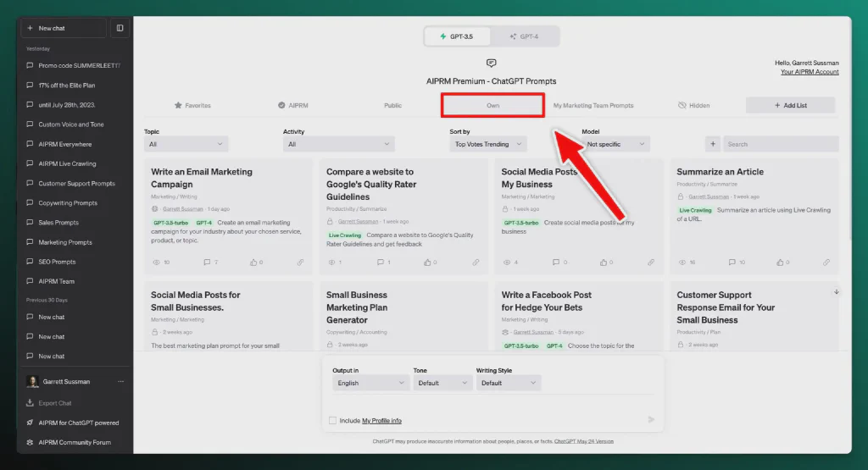Click the Add List button
The height and width of the screenshot is (470, 868).
(x=790, y=105)
